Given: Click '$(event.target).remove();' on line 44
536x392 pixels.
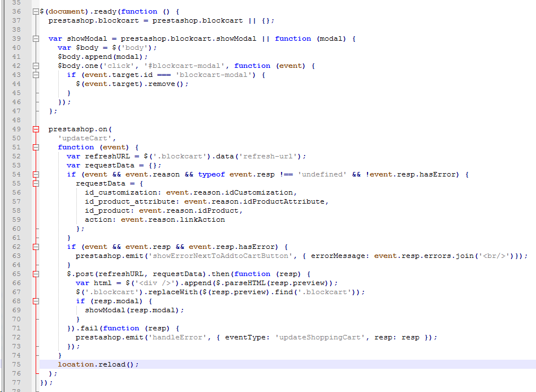Looking at the screenshot, I should pyautogui.click(x=132, y=84).
